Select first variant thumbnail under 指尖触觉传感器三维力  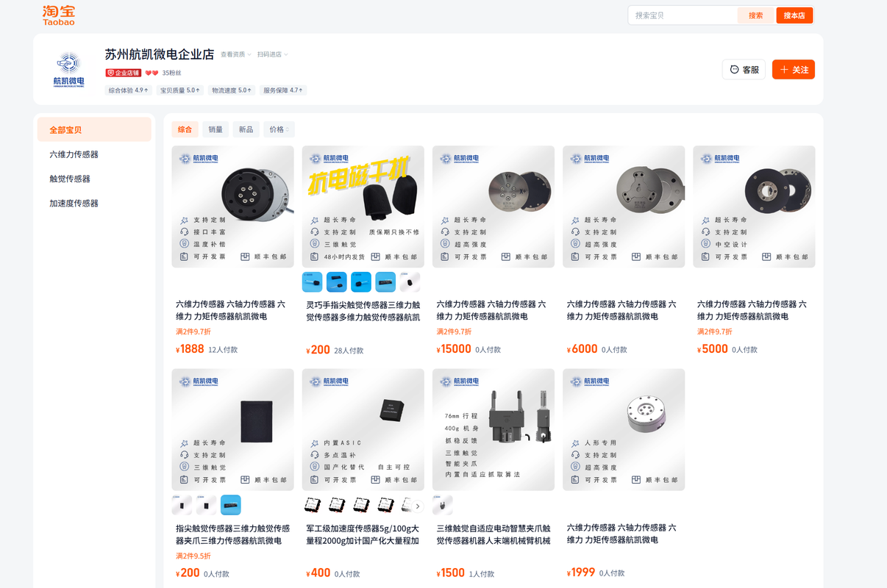click(182, 505)
